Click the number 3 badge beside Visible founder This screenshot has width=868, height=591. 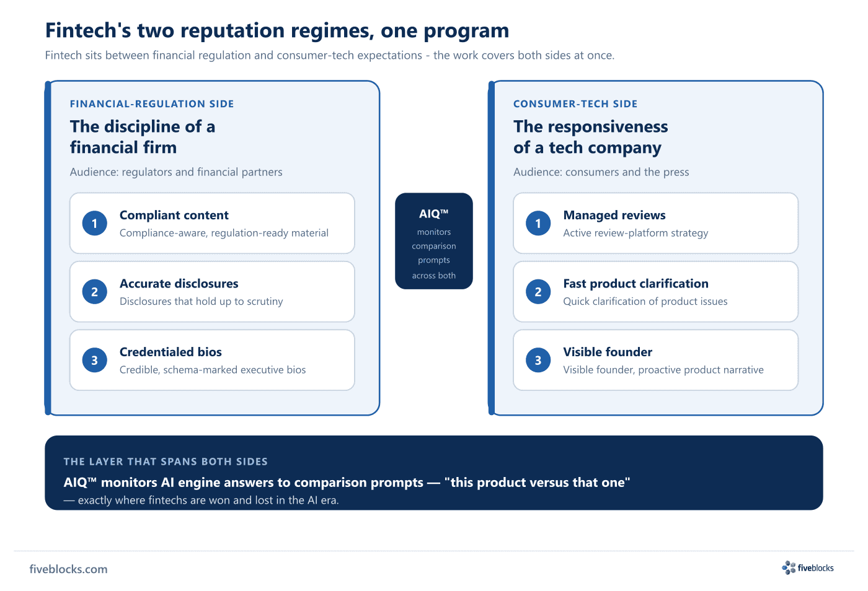click(538, 360)
